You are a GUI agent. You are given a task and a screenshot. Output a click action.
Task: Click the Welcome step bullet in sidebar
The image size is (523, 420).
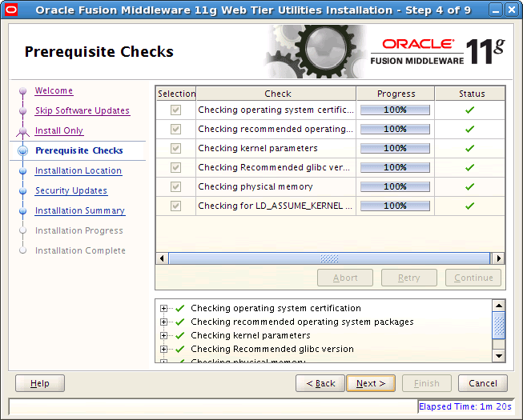click(x=22, y=90)
